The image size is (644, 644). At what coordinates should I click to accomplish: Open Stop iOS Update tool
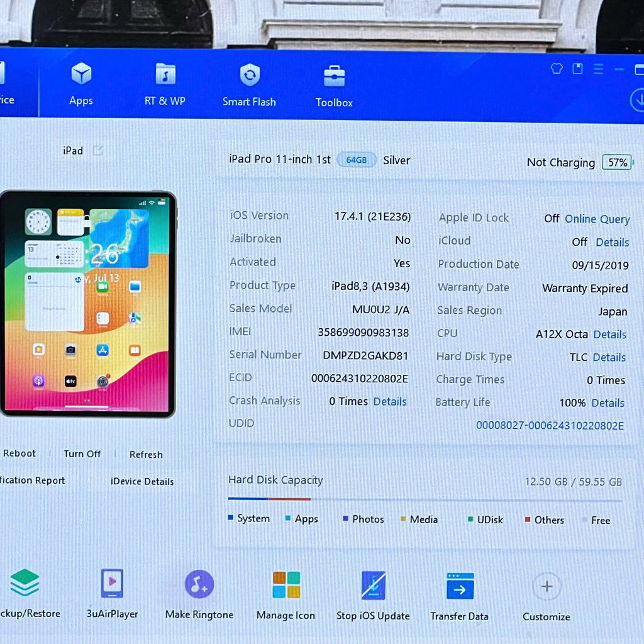point(373,596)
